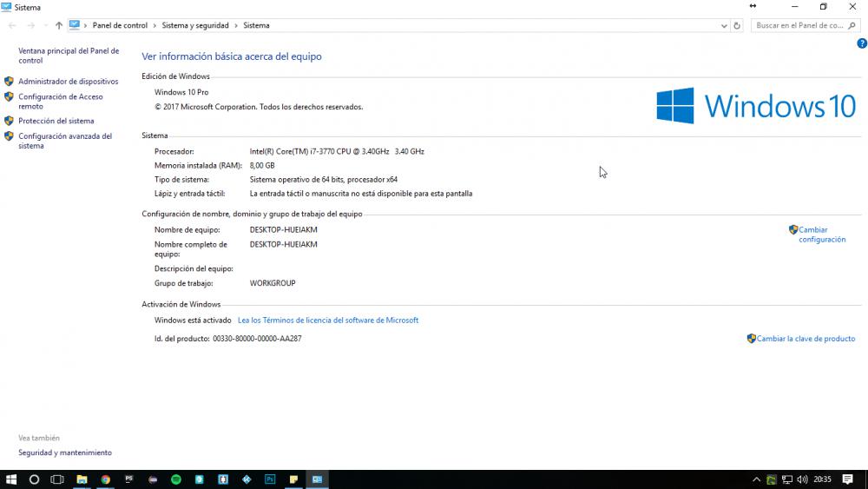Open File Explorer from the taskbar

click(82, 479)
